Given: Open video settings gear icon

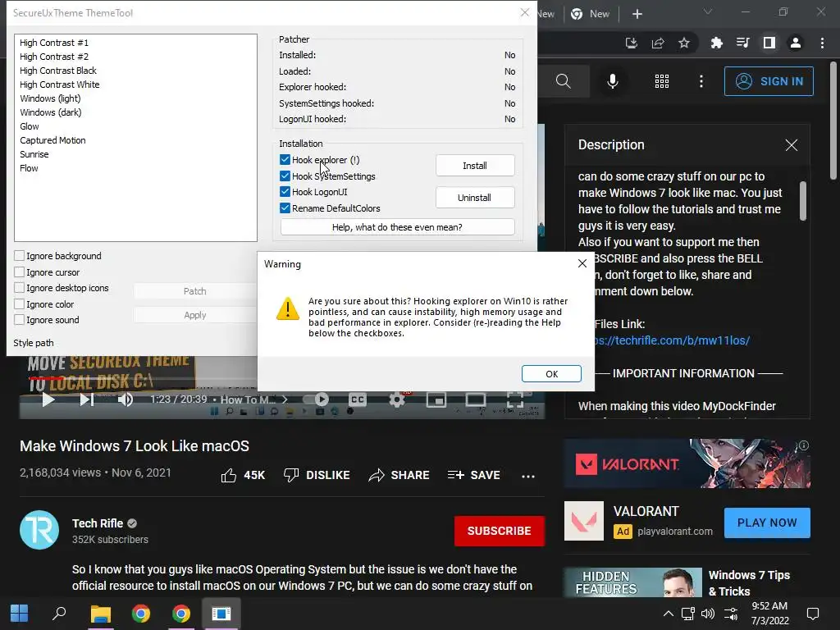Looking at the screenshot, I should [397, 399].
